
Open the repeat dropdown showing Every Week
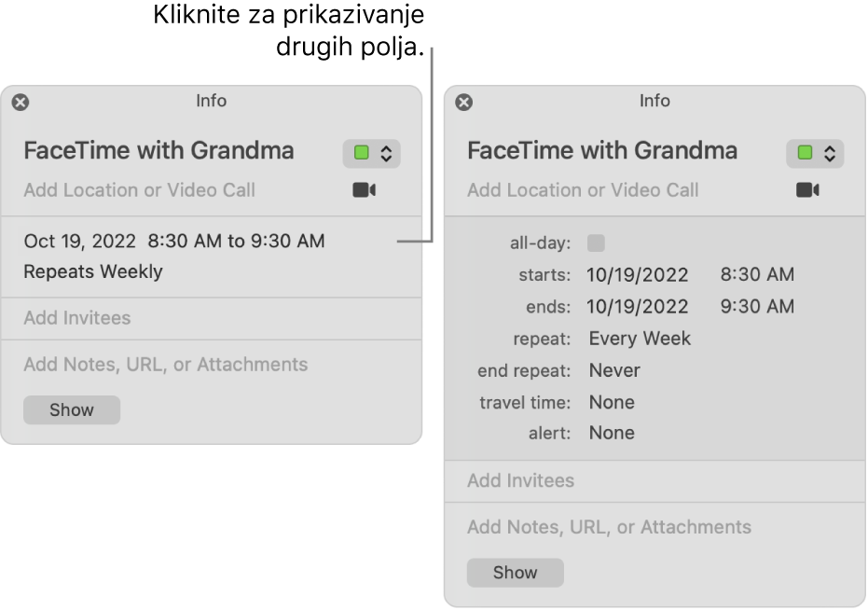point(640,339)
